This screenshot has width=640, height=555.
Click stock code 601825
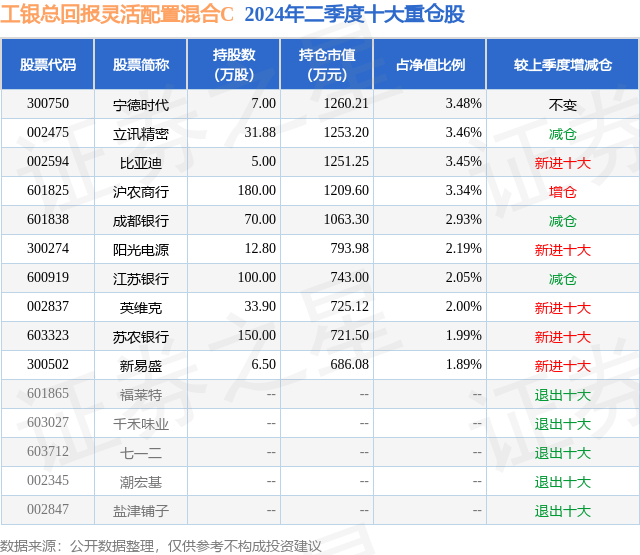[48, 191]
